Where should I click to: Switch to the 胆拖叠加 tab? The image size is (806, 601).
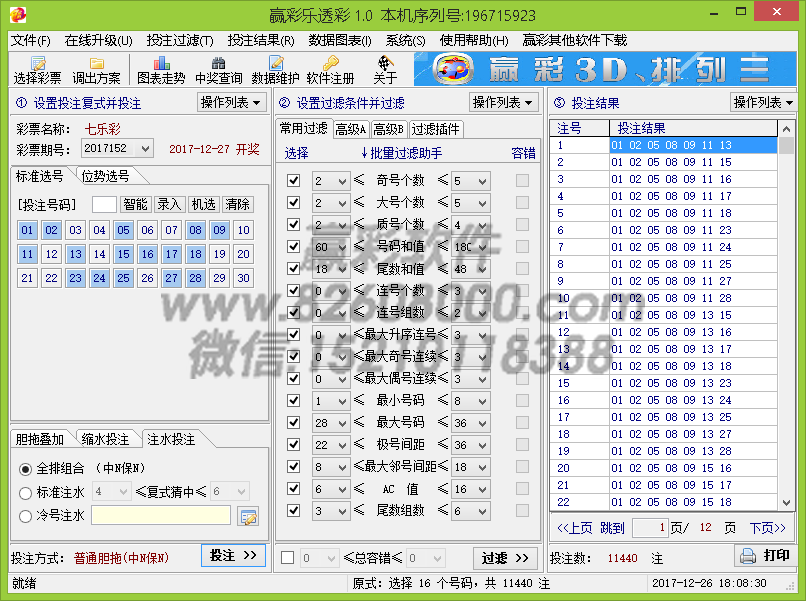(40, 440)
